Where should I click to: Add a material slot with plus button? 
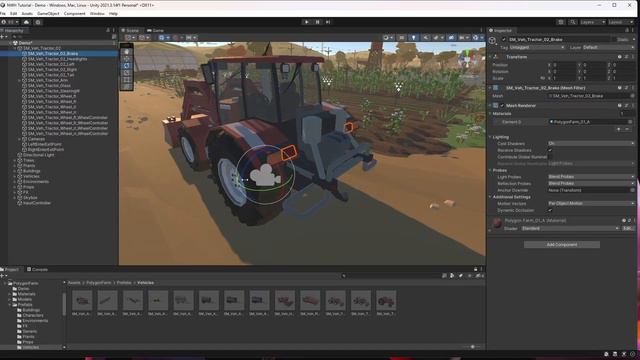[619, 129]
